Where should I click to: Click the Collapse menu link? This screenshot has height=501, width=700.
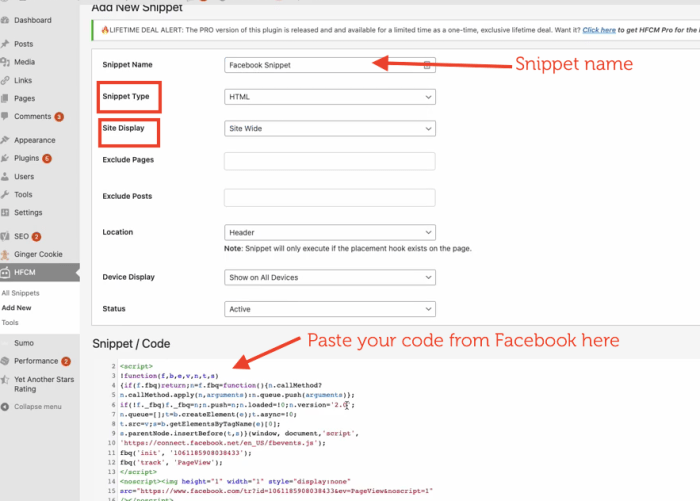pyautogui.click(x=38, y=407)
